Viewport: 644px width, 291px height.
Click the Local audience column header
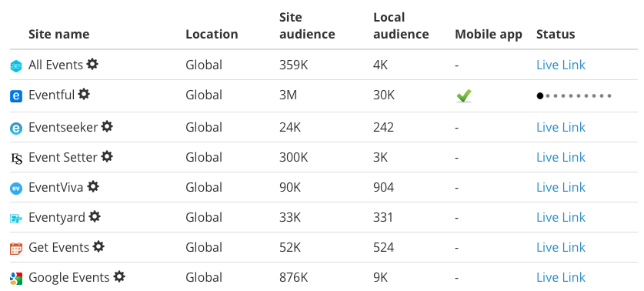[x=401, y=25]
